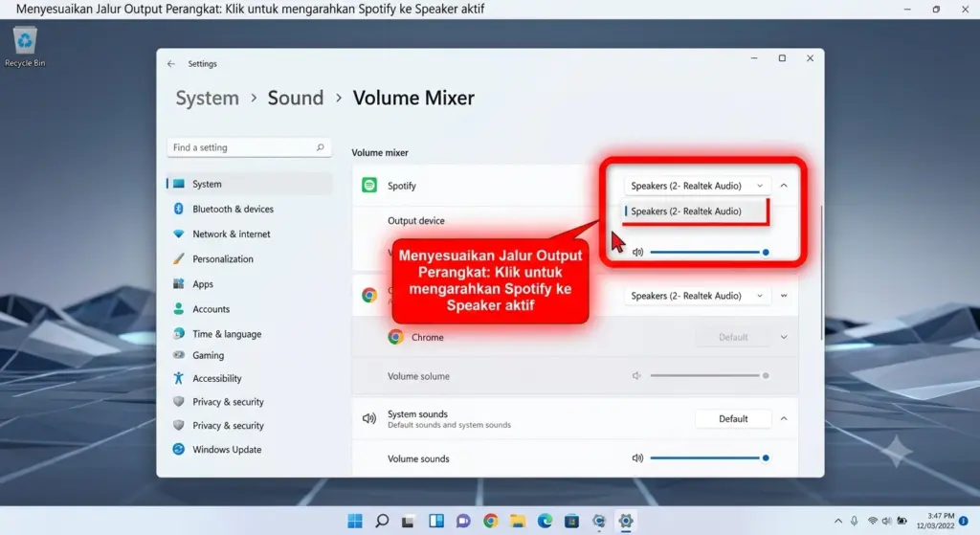Image resolution: width=980 pixels, height=535 pixels.
Task: Mute Spotify using its speaker icon
Action: pos(637,253)
